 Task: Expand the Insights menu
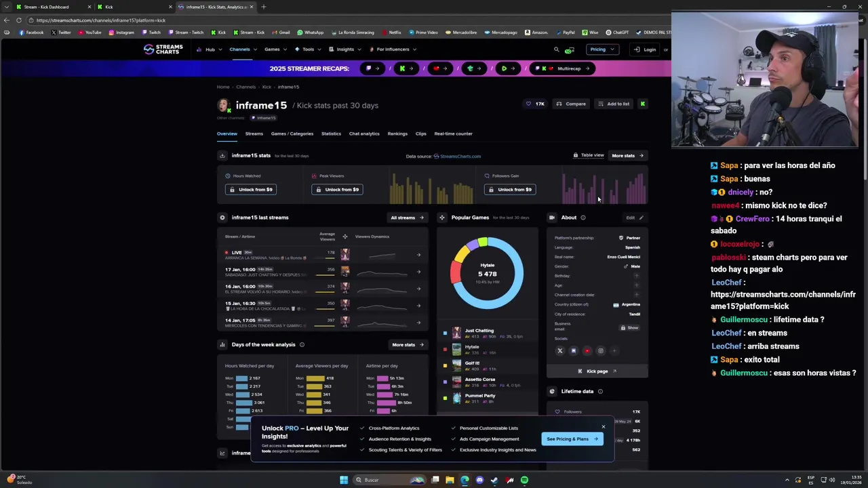pyautogui.click(x=344, y=49)
